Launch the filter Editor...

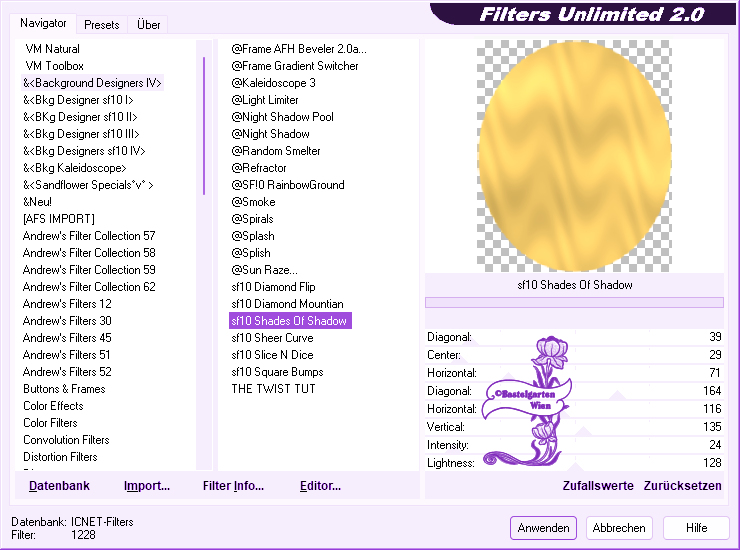pos(320,486)
